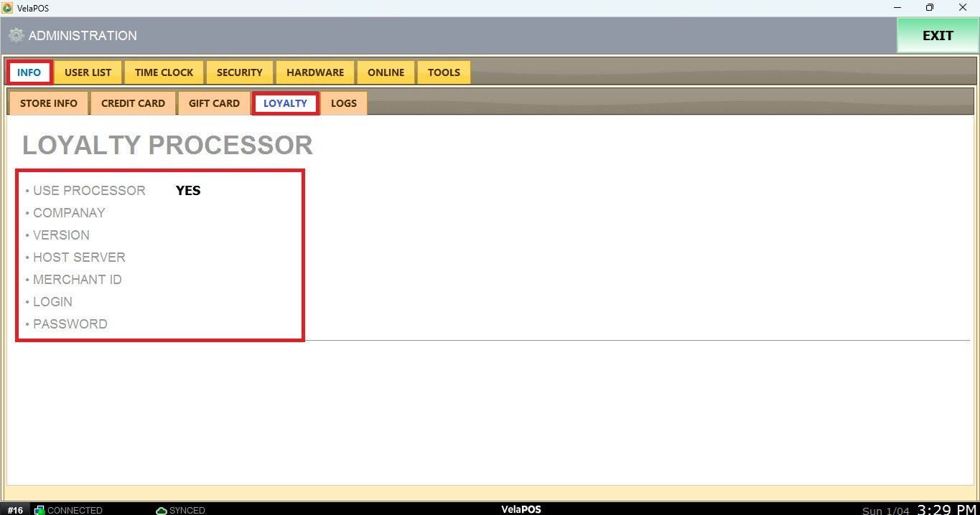Click the HOST SERVER field row
Screen dimensions: 980x515
pos(79,257)
